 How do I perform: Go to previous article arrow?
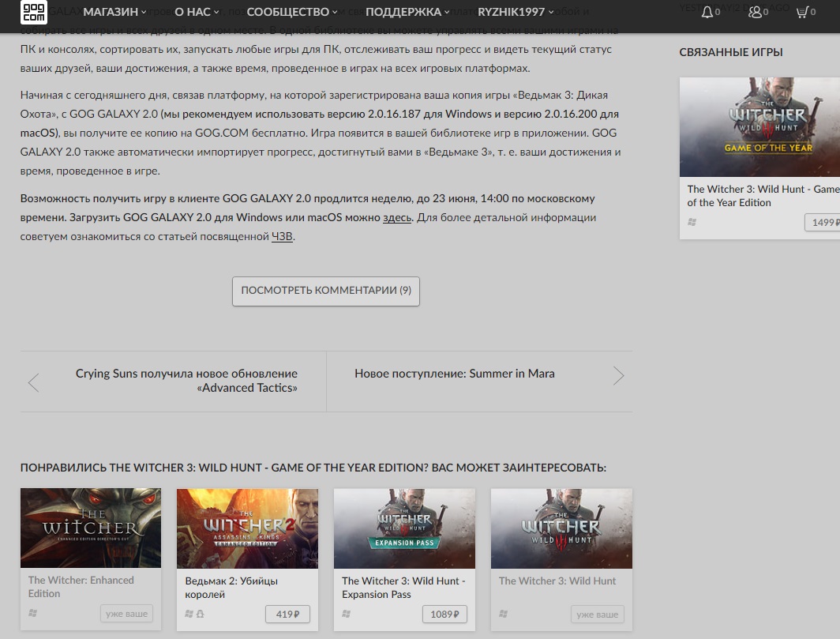[x=33, y=382]
